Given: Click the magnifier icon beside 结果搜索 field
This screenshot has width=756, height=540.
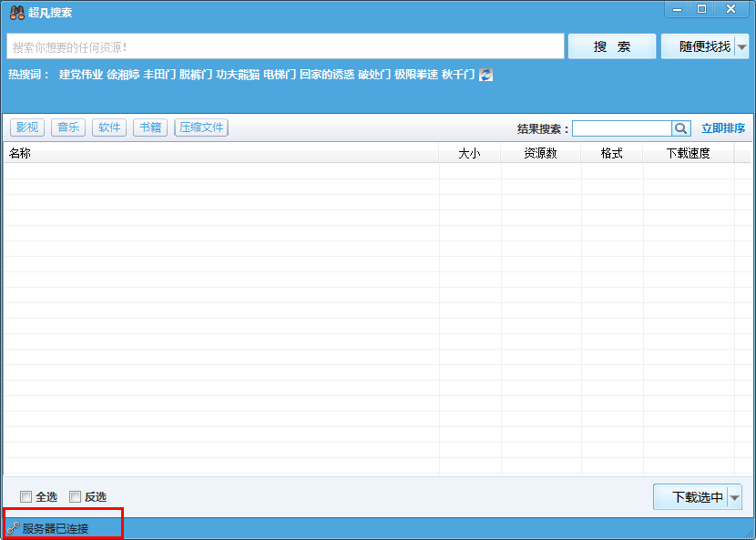Looking at the screenshot, I should click(x=680, y=127).
